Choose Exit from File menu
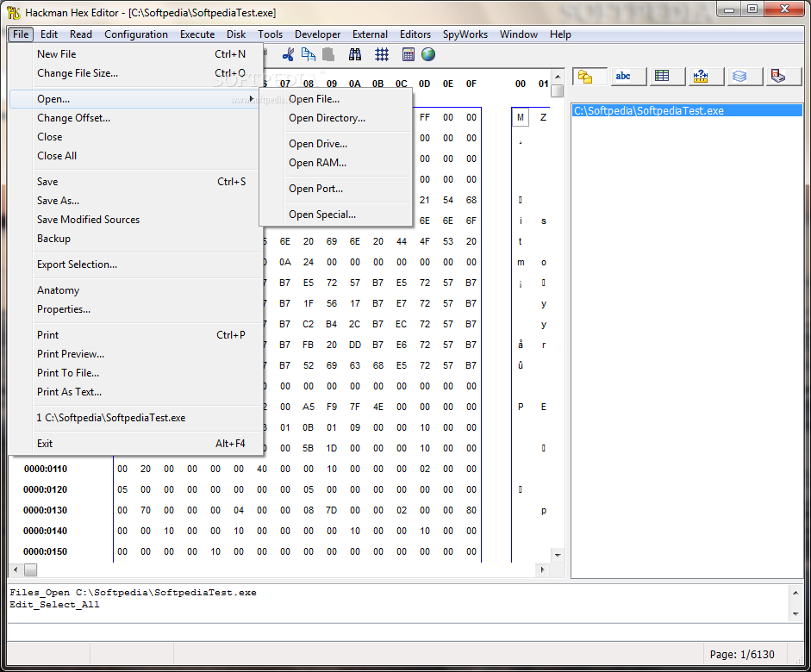Screen dimensions: 811x672 pos(134,444)
